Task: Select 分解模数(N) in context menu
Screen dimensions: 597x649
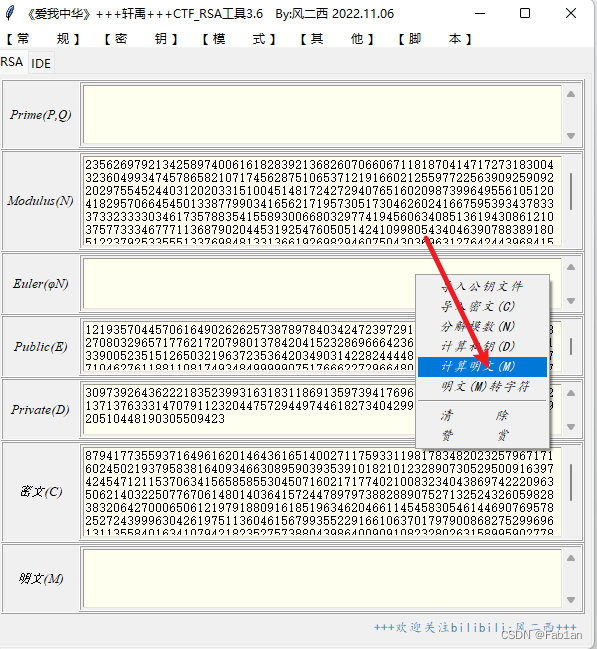Action: coord(482,327)
